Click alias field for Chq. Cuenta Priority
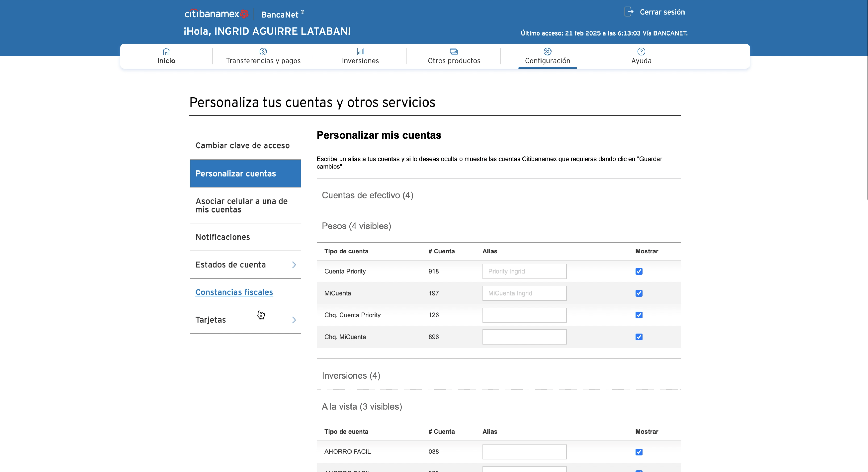 524,315
